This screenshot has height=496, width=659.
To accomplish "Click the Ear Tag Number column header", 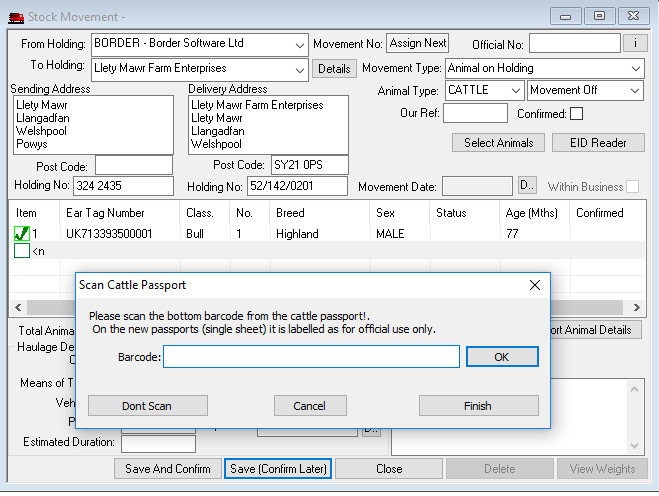I will [105, 213].
